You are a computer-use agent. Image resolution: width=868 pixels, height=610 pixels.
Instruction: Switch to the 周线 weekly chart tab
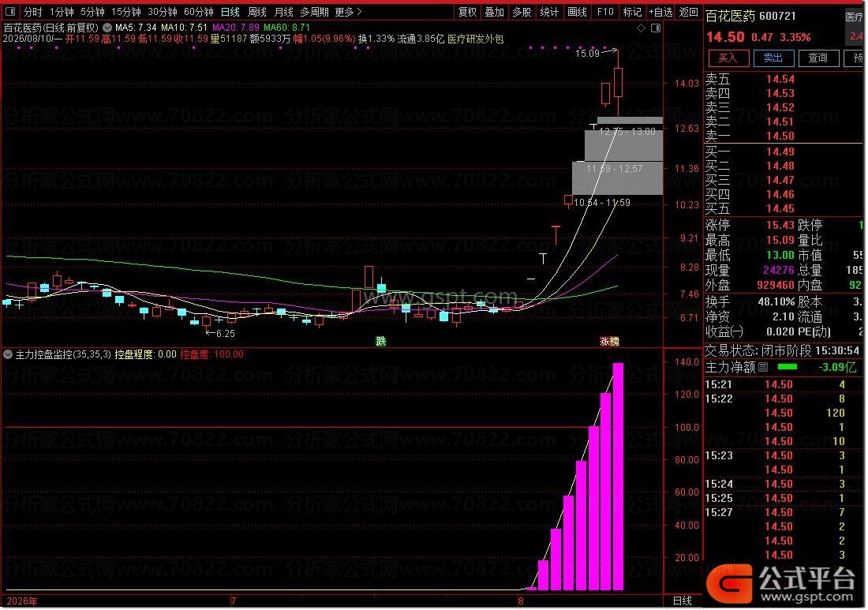pyautogui.click(x=257, y=12)
